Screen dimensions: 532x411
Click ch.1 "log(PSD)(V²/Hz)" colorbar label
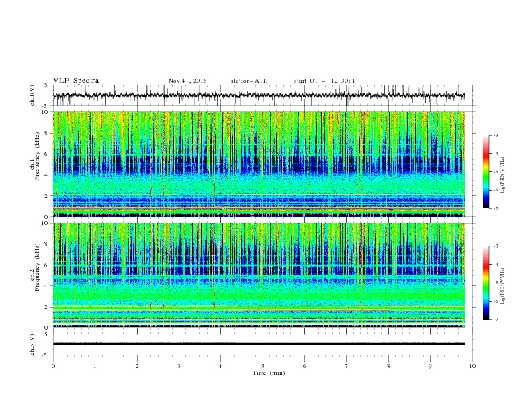pyautogui.click(x=503, y=175)
